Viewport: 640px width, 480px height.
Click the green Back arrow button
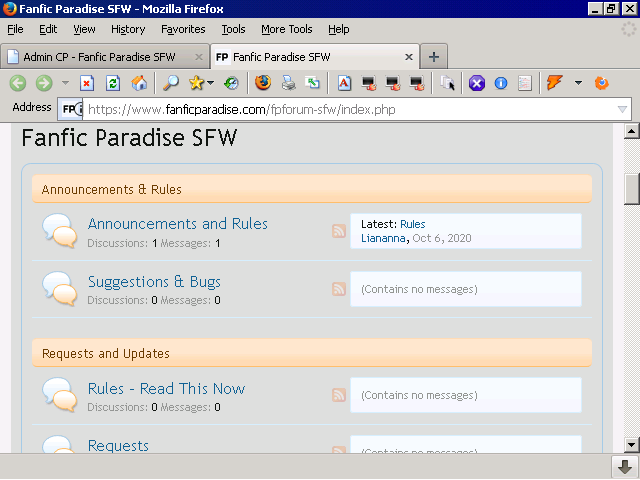tap(18, 83)
